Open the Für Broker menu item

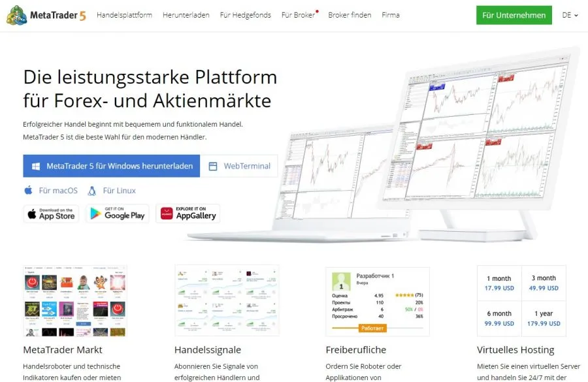pos(298,15)
